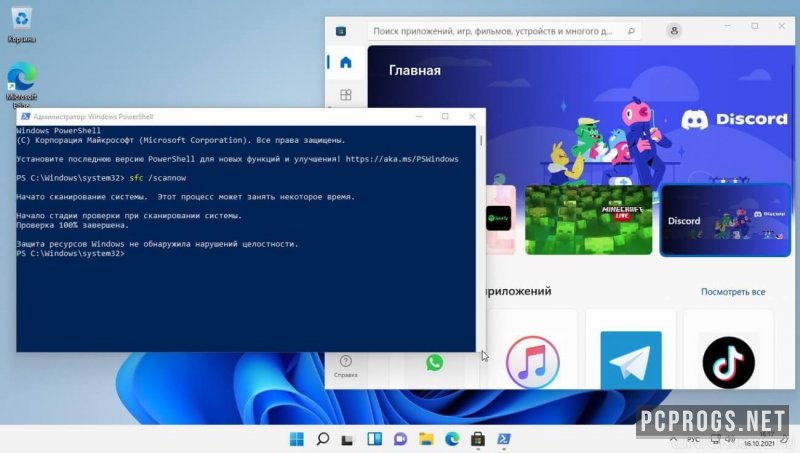Click the volume icon in system tray
This screenshot has height=453, width=800.
pos(730,439)
